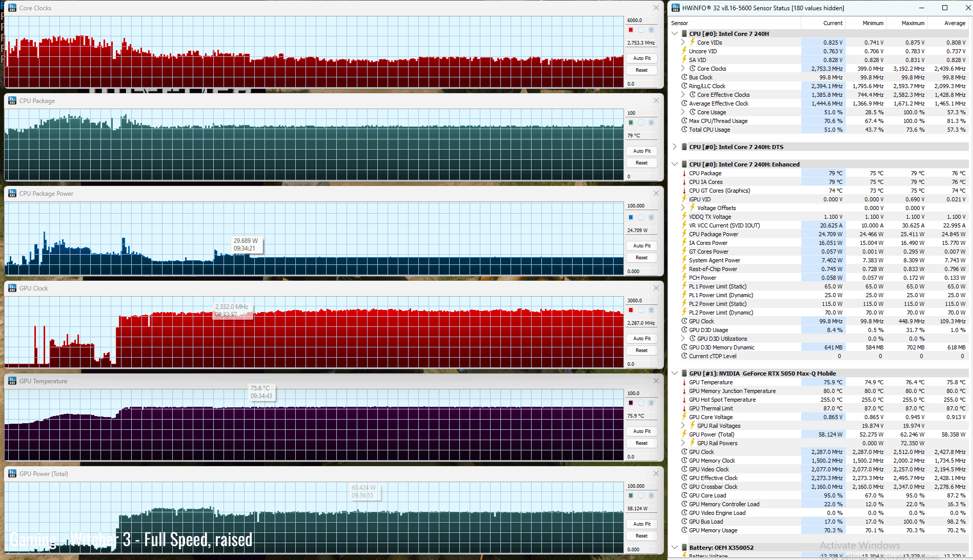The height and width of the screenshot is (560, 973).
Task: Click the thermometer icon beside CPU IA Cores
Action: point(684,182)
